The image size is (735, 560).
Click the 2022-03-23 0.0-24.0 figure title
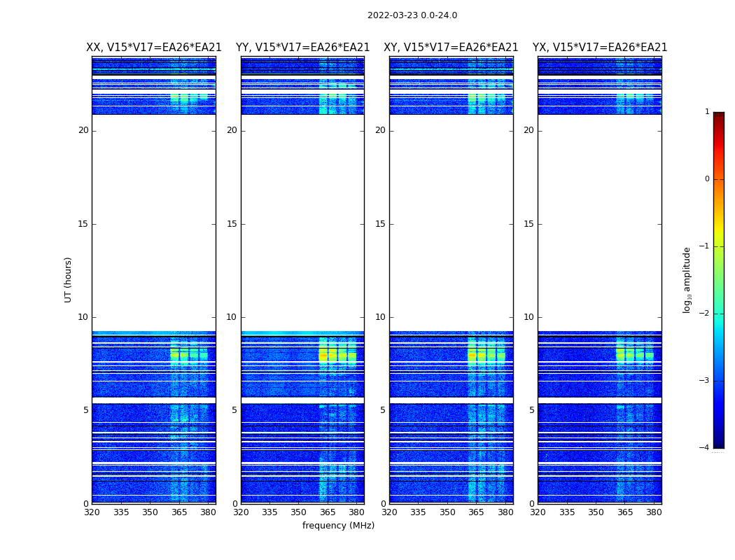click(x=412, y=15)
